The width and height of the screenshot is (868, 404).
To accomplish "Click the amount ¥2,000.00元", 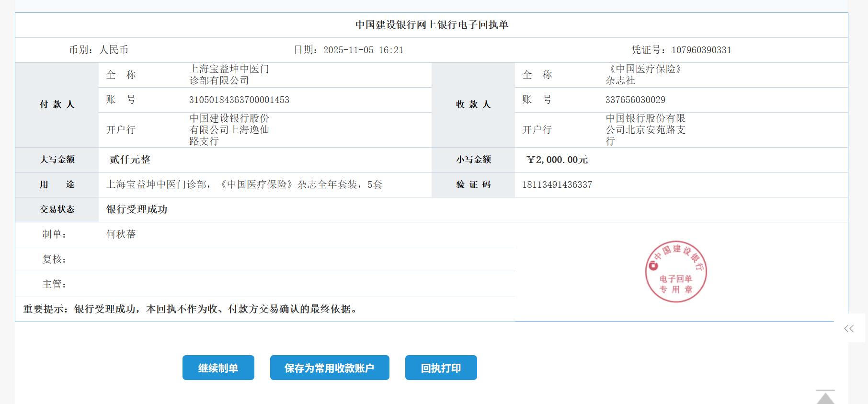I will 557,160.
